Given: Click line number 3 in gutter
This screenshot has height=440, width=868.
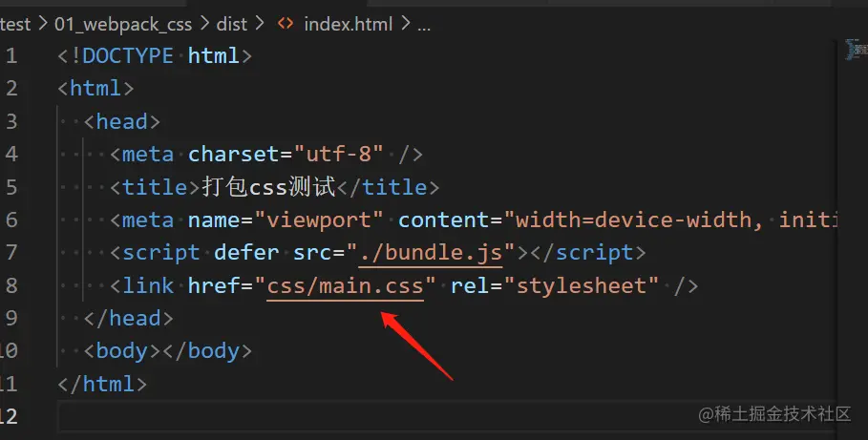Looking at the screenshot, I should pos(11,122).
